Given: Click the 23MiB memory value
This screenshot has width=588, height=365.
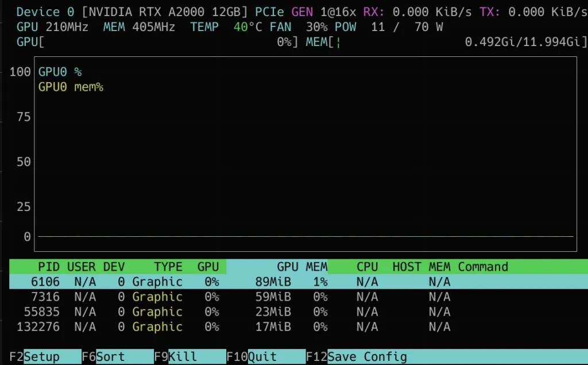Looking at the screenshot, I should click(273, 312).
